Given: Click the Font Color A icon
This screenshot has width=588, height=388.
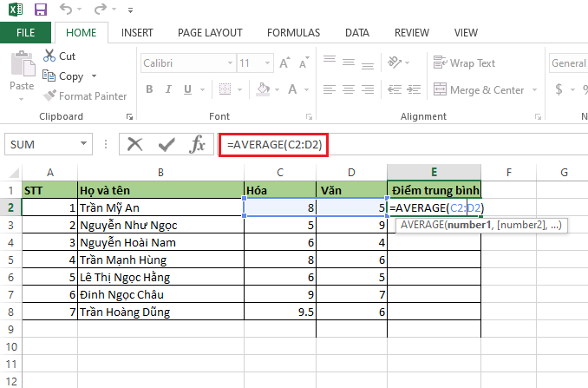Looking at the screenshot, I should tap(292, 89).
